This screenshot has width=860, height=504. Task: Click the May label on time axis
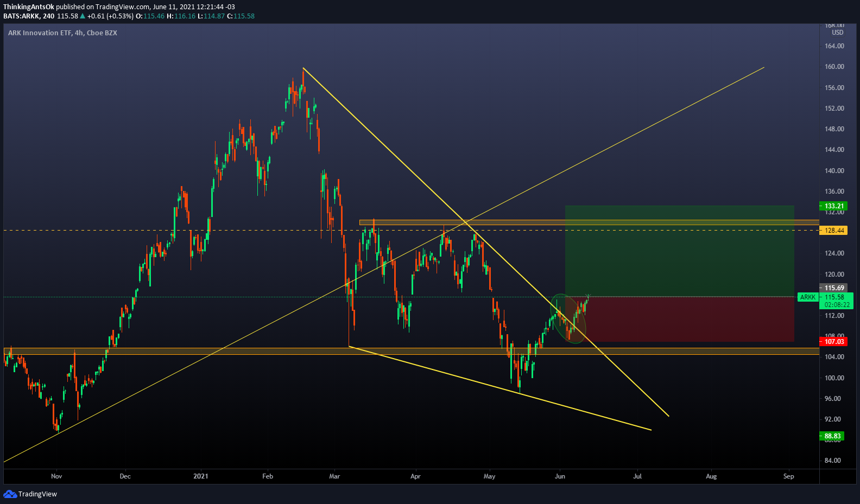(490, 476)
